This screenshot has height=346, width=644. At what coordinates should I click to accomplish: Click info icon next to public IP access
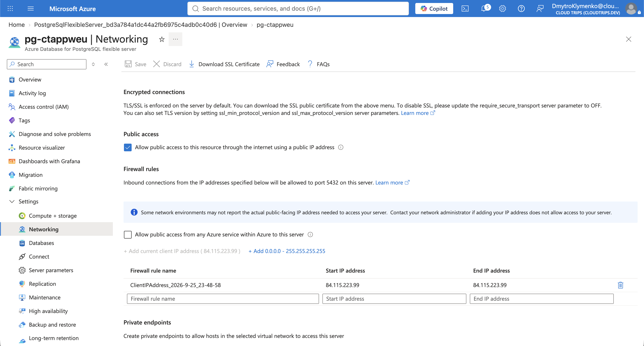341,147
